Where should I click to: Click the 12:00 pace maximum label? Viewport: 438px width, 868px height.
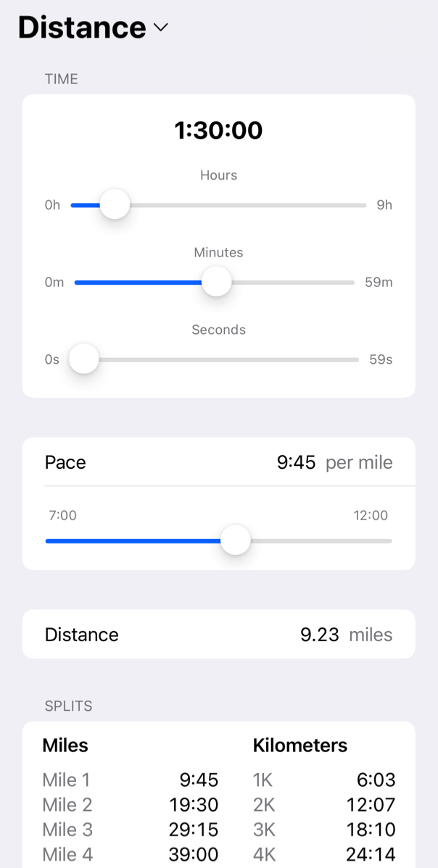(371, 515)
